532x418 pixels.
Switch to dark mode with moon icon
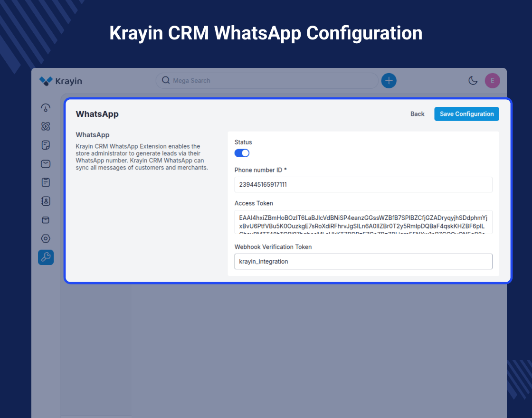473,81
